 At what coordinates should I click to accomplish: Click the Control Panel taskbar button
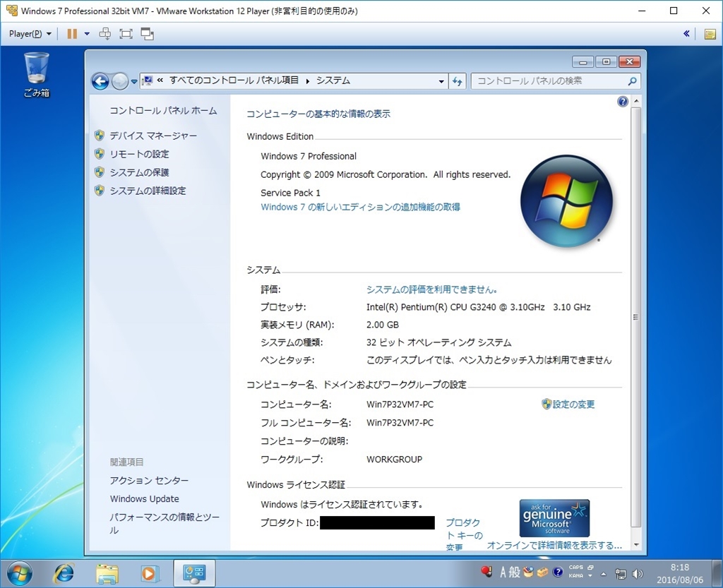click(x=194, y=574)
